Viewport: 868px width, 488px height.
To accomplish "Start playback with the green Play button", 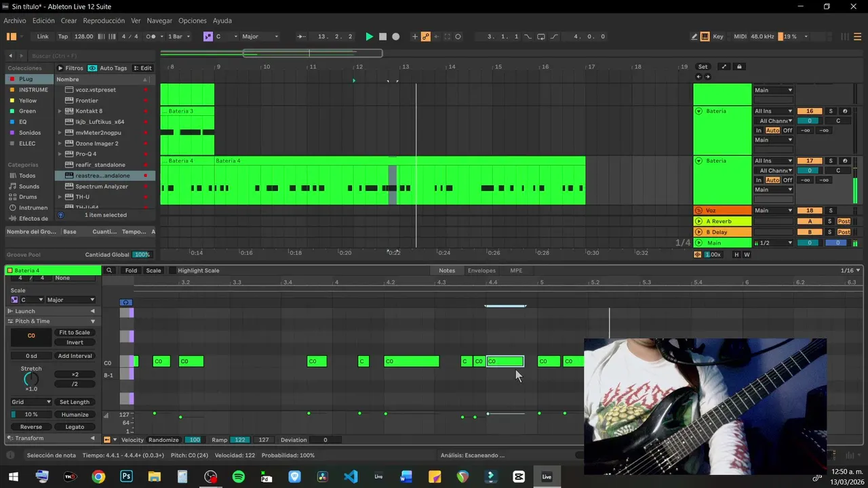I will point(369,37).
